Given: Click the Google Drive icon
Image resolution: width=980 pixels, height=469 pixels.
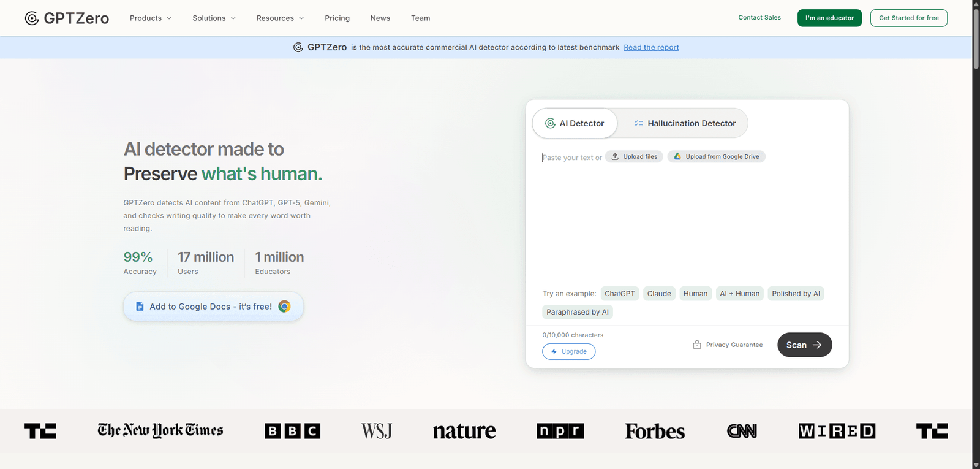Looking at the screenshot, I should coord(677,157).
